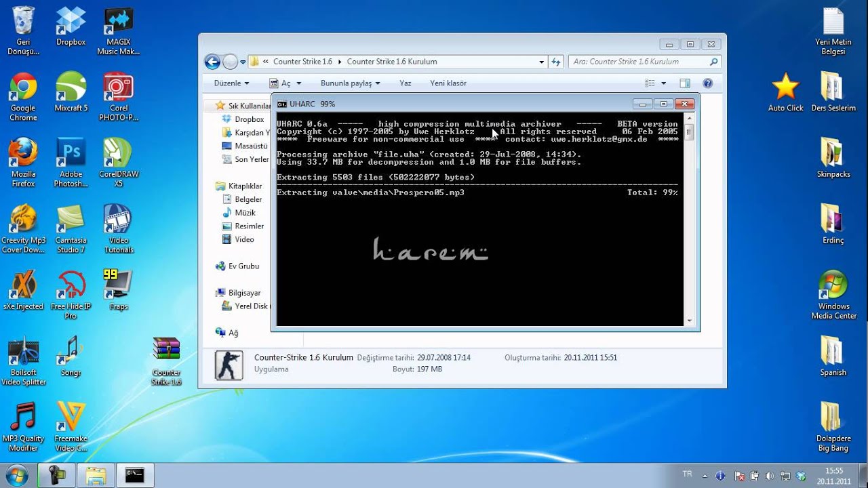
Task: Open the Boilsoft Video Splitter icon
Action: (x=23, y=361)
